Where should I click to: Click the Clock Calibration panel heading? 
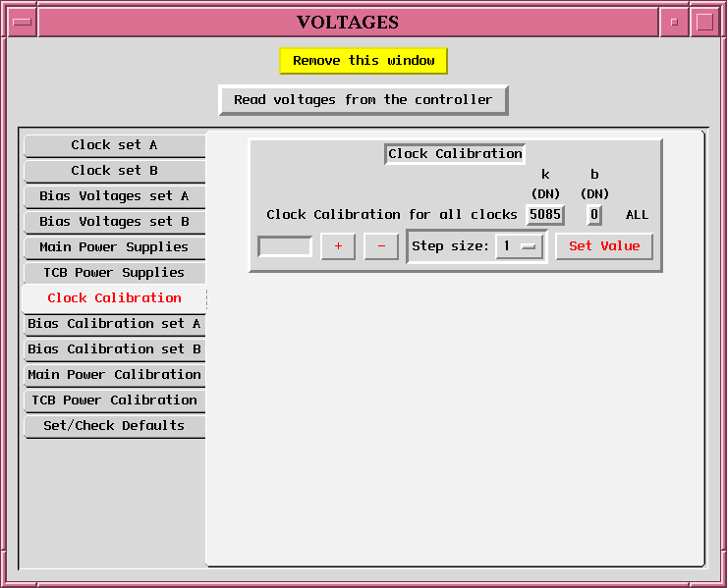455,154
